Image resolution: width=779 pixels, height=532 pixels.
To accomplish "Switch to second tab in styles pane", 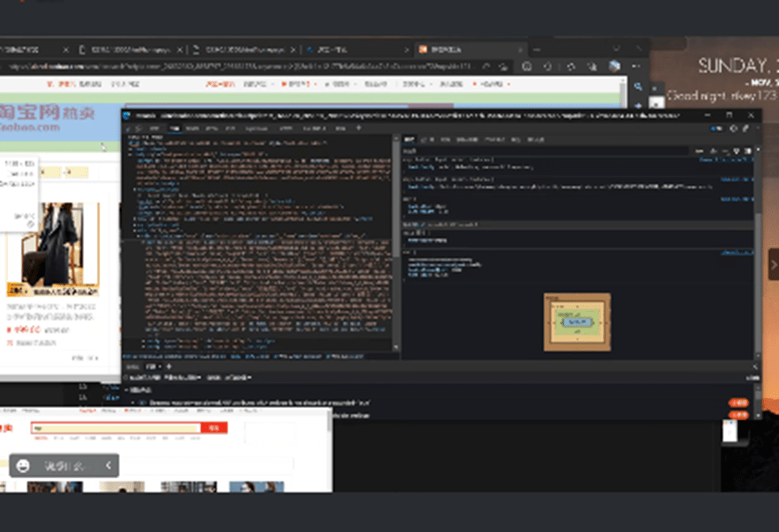I will (427, 140).
